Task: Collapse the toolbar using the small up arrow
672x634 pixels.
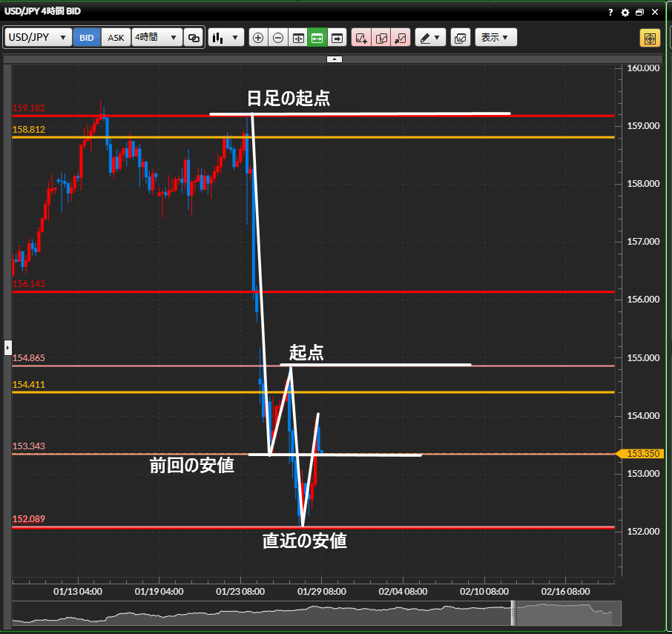Action: click(335, 59)
